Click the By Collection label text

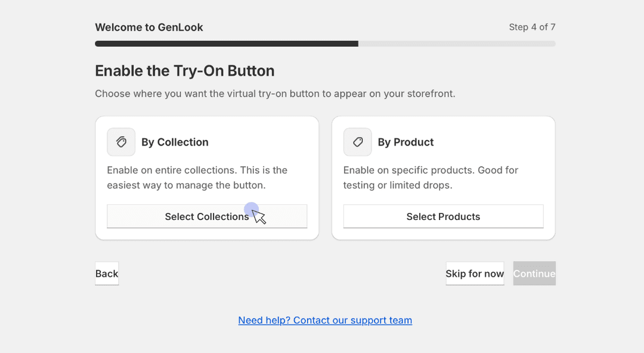(x=175, y=142)
